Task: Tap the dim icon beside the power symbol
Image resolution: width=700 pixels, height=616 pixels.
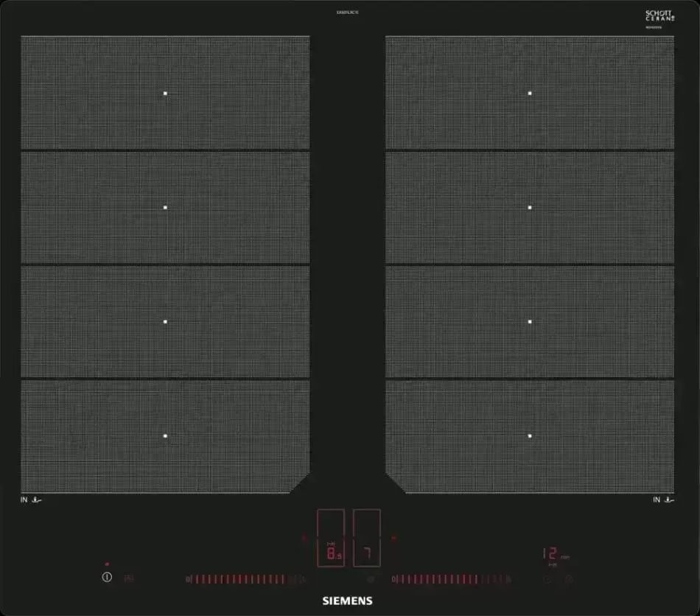Action: click(x=129, y=578)
